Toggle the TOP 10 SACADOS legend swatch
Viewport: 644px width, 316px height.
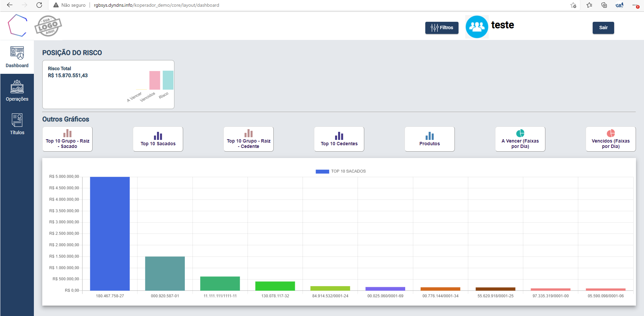click(x=322, y=171)
